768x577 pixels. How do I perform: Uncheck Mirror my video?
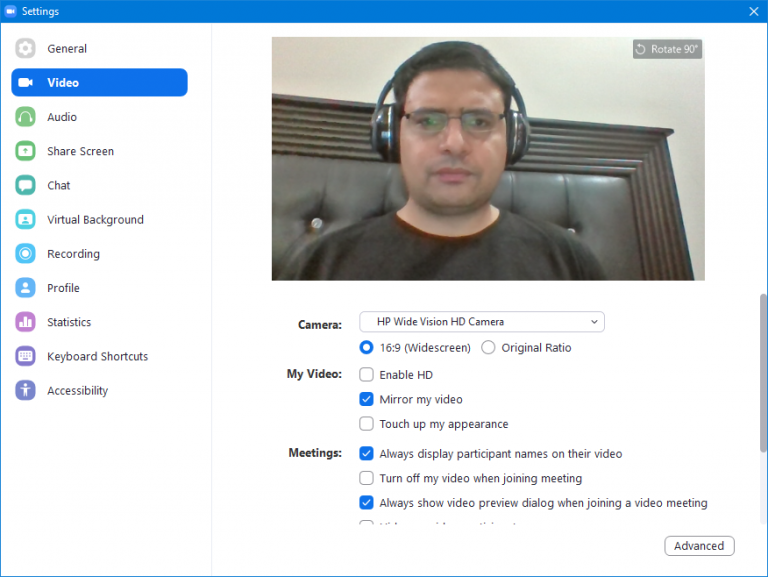click(x=367, y=399)
